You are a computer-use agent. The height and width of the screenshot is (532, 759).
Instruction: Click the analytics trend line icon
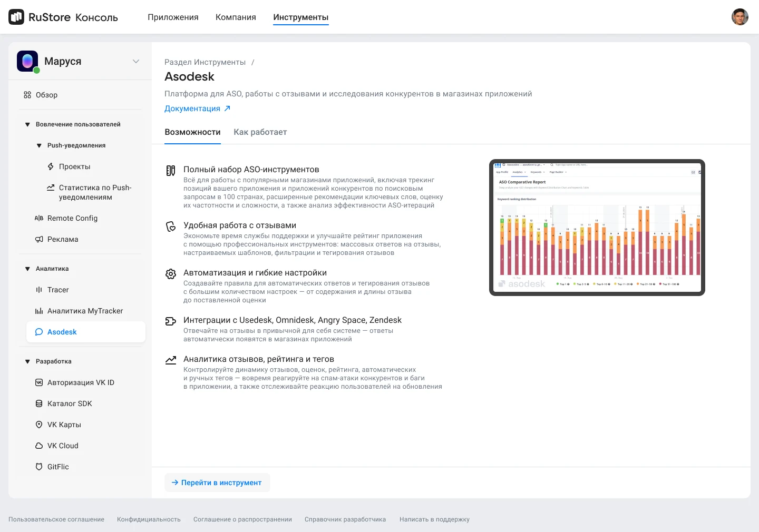[171, 360]
